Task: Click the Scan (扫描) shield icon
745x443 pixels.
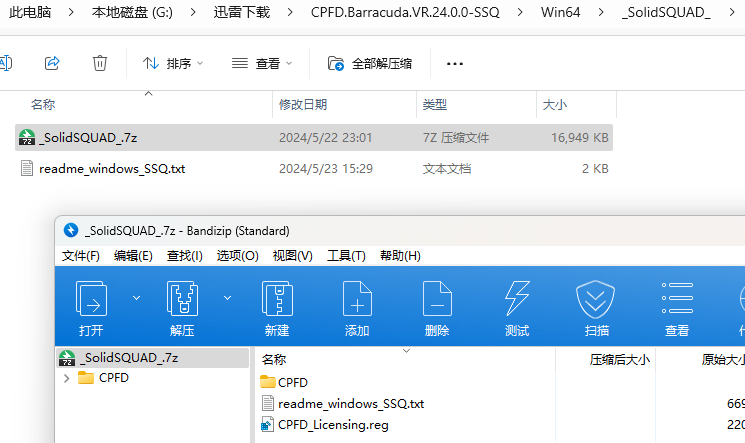Action: (x=596, y=300)
